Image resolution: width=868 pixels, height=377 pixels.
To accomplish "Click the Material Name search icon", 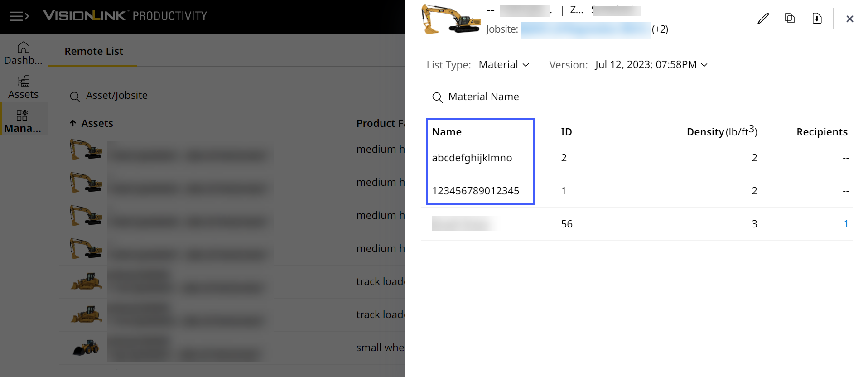I will [437, 97].
